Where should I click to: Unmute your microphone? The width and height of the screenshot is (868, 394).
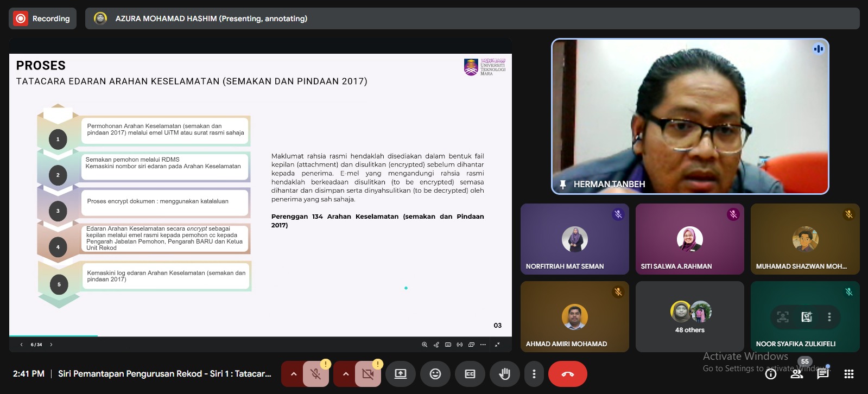pos(315,374)
